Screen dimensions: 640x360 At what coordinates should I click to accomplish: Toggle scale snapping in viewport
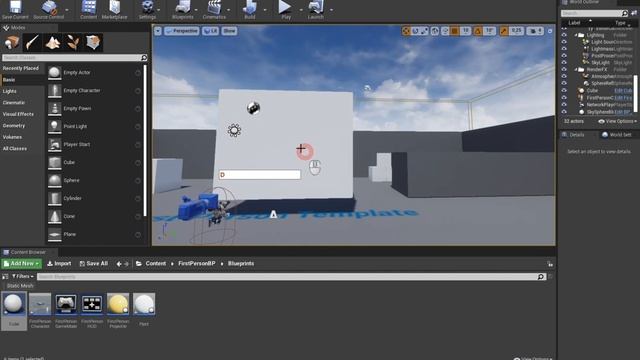pyautogui.click(x=504, y=31)
